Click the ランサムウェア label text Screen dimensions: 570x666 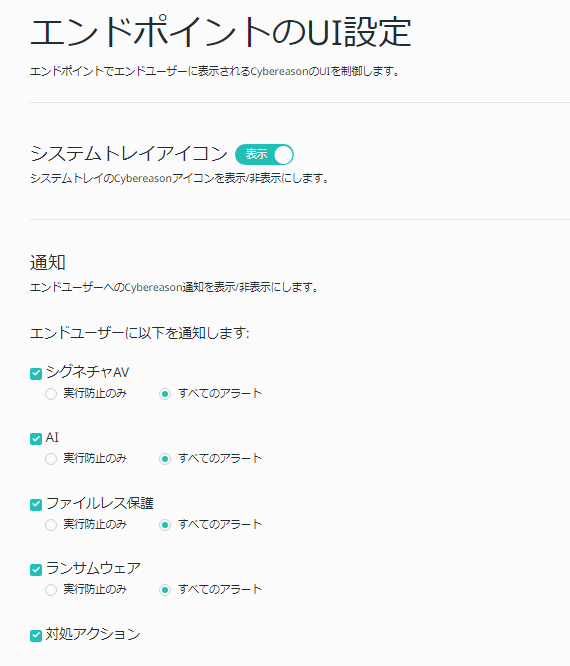93,568
